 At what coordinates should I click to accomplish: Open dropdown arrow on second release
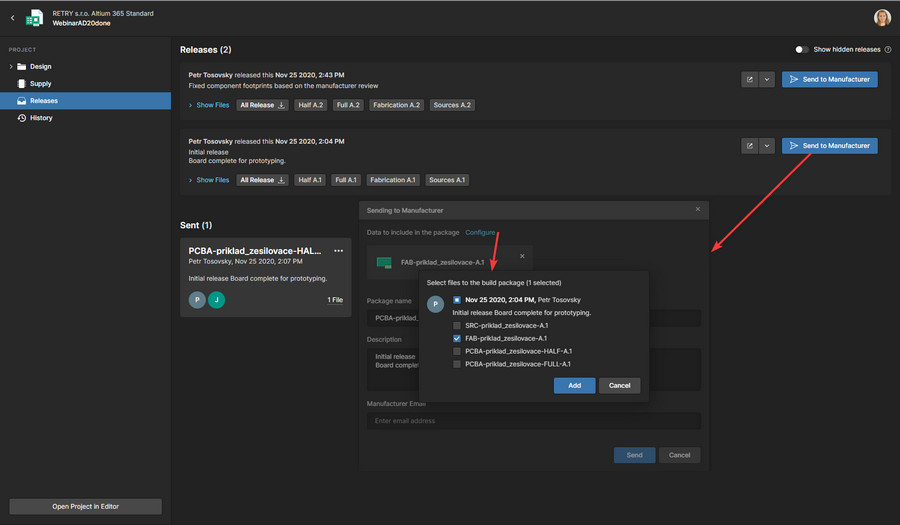(x=767, y=146)
